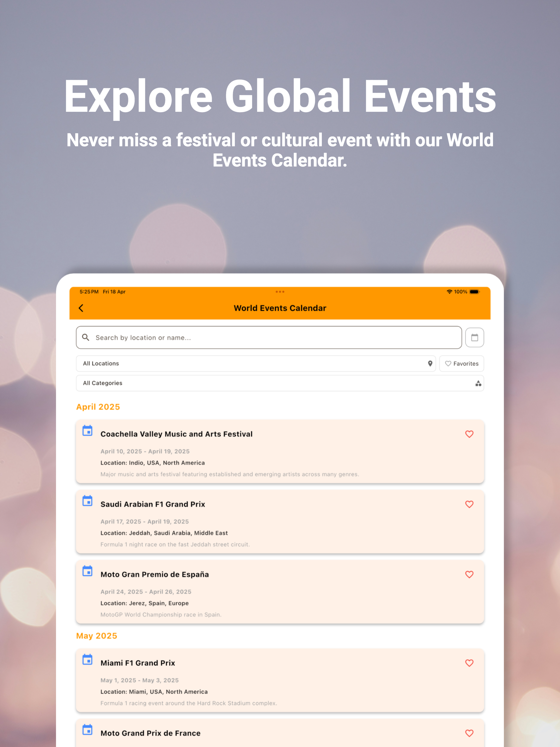Focus the search by location field
The height and width of the screenshot is (747, 560).
click(x=269, y=337)
